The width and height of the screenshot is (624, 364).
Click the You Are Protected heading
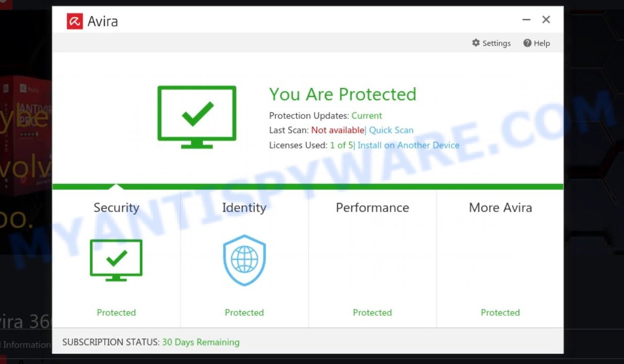point(343,94)
